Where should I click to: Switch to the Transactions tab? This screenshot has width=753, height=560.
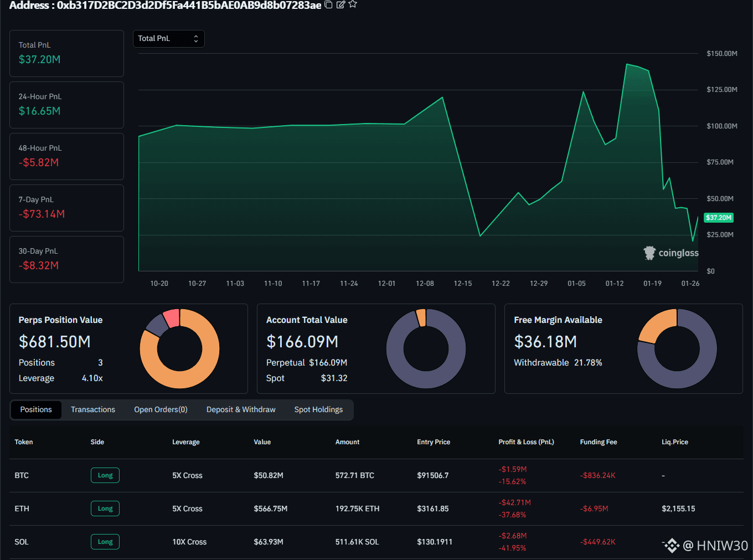[x=93, y=410]
